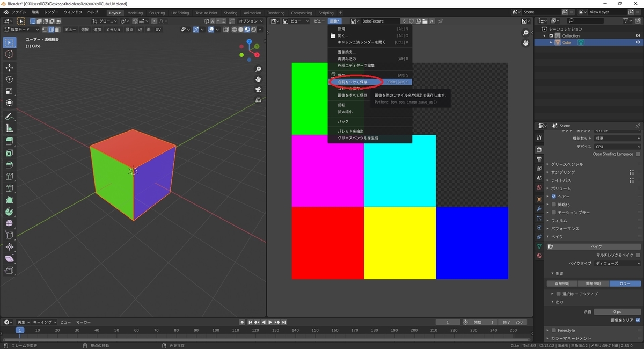Toggle the 直接照明 button

click(x=562, y=283)
